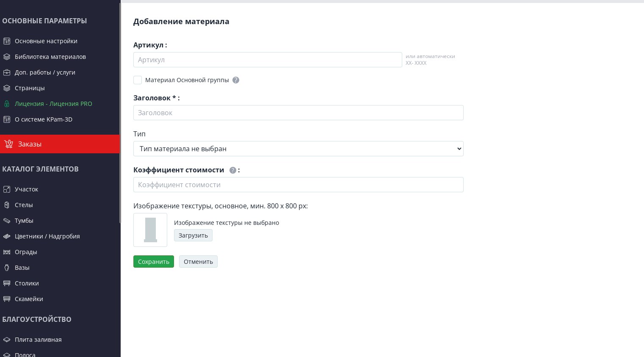Focus the Артикул input field
The image size is (644, 357).
click(268, 60)
